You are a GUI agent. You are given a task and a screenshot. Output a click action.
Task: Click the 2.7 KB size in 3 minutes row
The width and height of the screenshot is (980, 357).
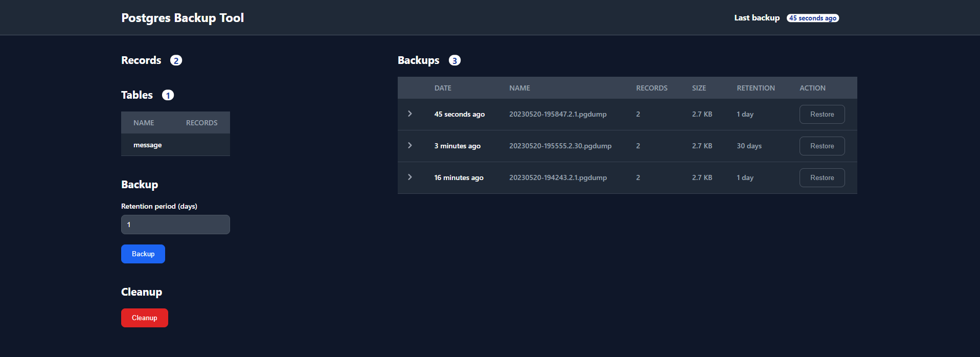(702, 146)
